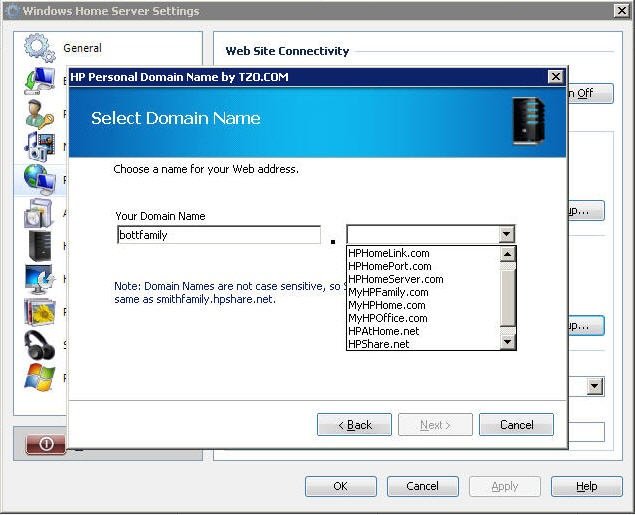
Task: Select headphones sidebar icon
Action: [39, 345]
